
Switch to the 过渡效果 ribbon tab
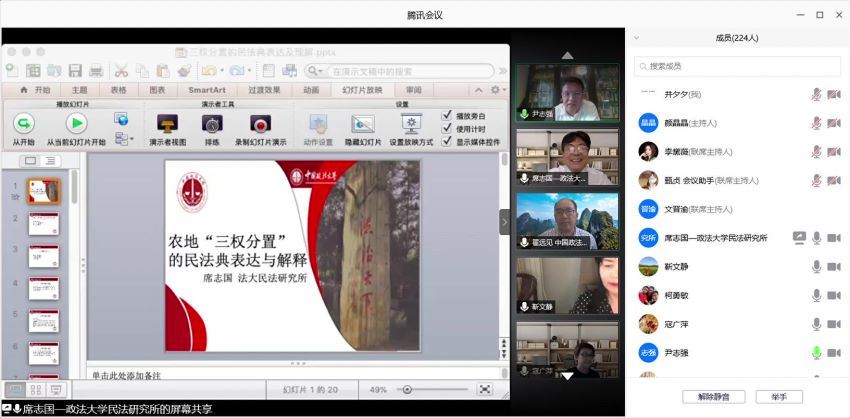click(264, 90)
